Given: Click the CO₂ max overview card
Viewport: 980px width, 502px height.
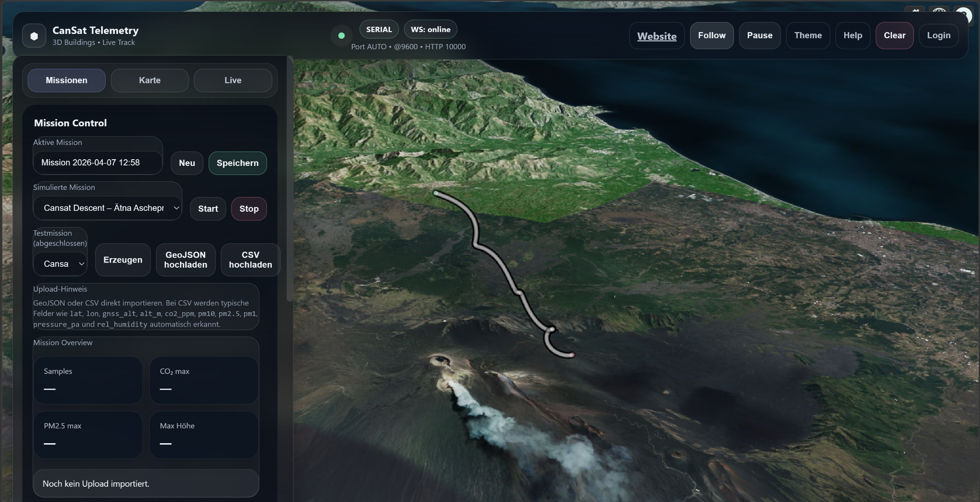Looking at the screenshot, I should coord(204,381).
